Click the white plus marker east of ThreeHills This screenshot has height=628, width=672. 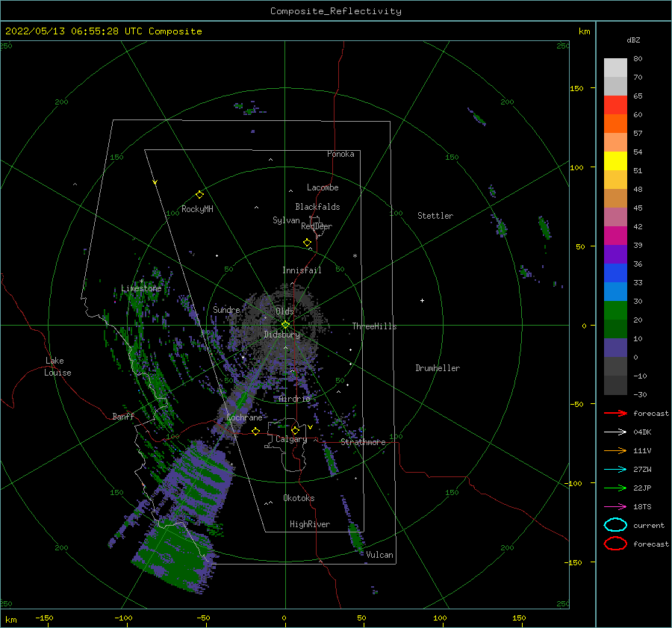point(422,300)
